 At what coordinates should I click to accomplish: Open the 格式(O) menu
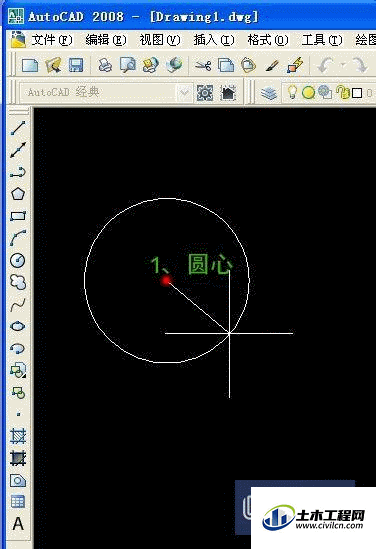click(x=268, y=40)
